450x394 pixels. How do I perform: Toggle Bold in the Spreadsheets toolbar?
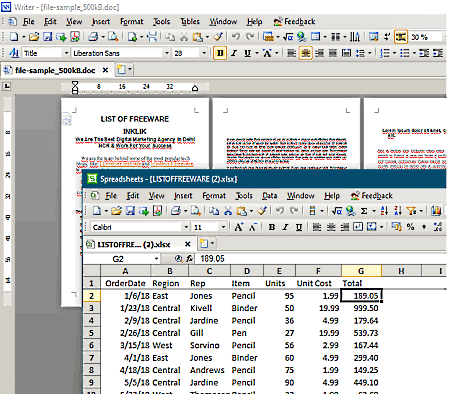tap(272, 227)
